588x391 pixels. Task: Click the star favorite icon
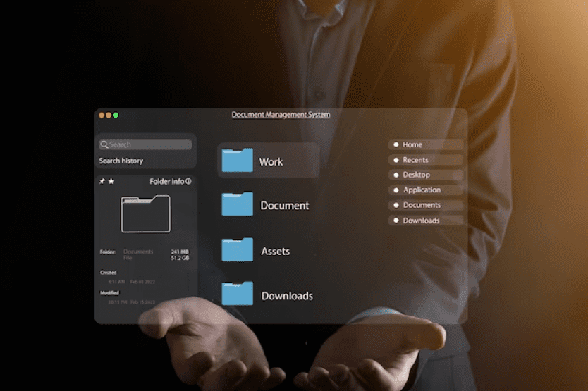coord(111,181)
